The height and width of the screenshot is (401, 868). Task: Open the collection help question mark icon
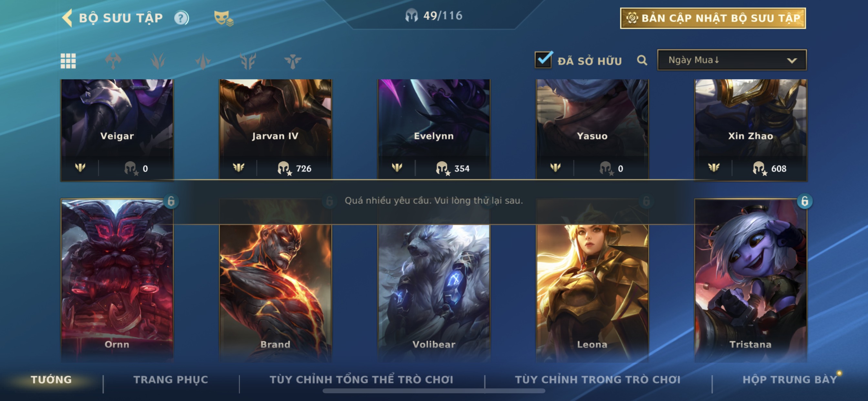pyautogui.click(x=181, y=18)
